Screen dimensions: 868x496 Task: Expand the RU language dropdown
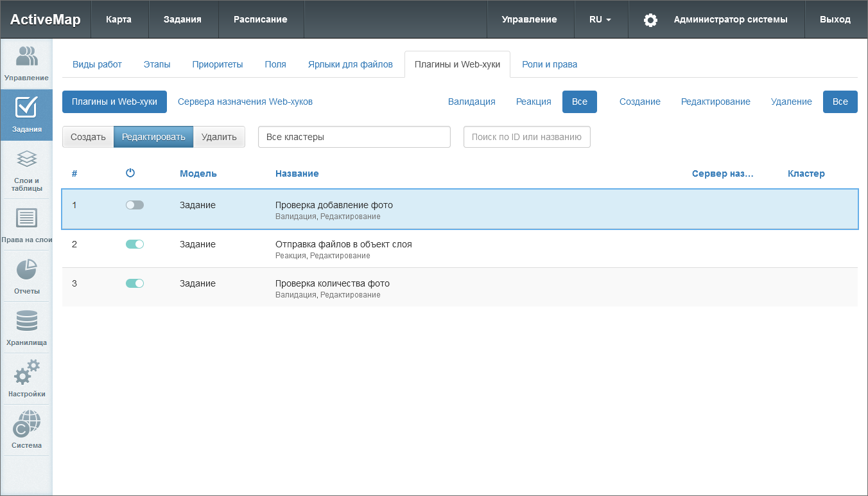(x=600, y=20)
